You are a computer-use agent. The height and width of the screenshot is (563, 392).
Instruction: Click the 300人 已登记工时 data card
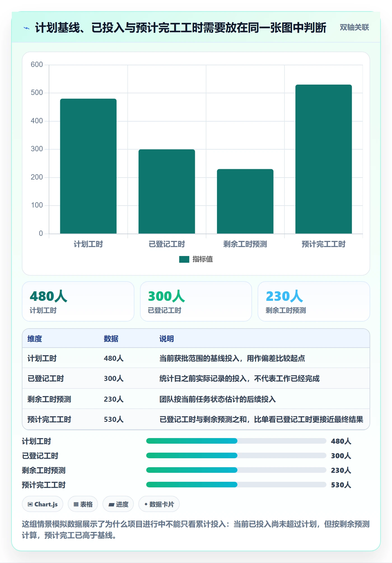[x=196, y=301]
